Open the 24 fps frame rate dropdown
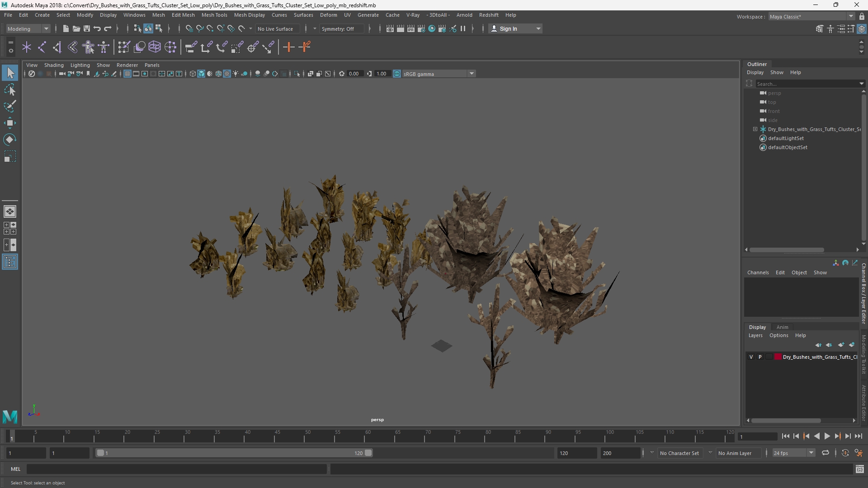The image size is (868, 488). pos(793,453)
